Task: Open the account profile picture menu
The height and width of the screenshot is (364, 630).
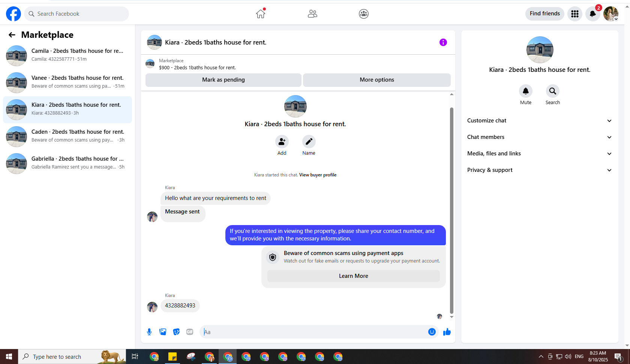Action: point(611,14)
